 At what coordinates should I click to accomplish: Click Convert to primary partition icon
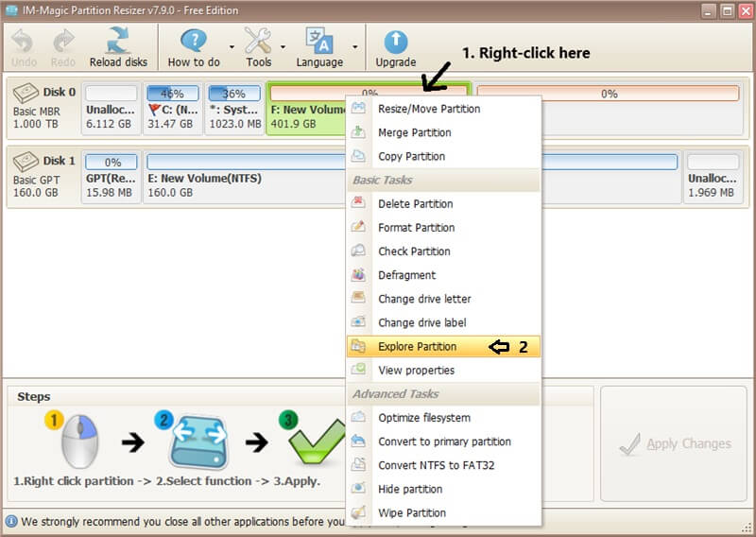tap(358, 441)
